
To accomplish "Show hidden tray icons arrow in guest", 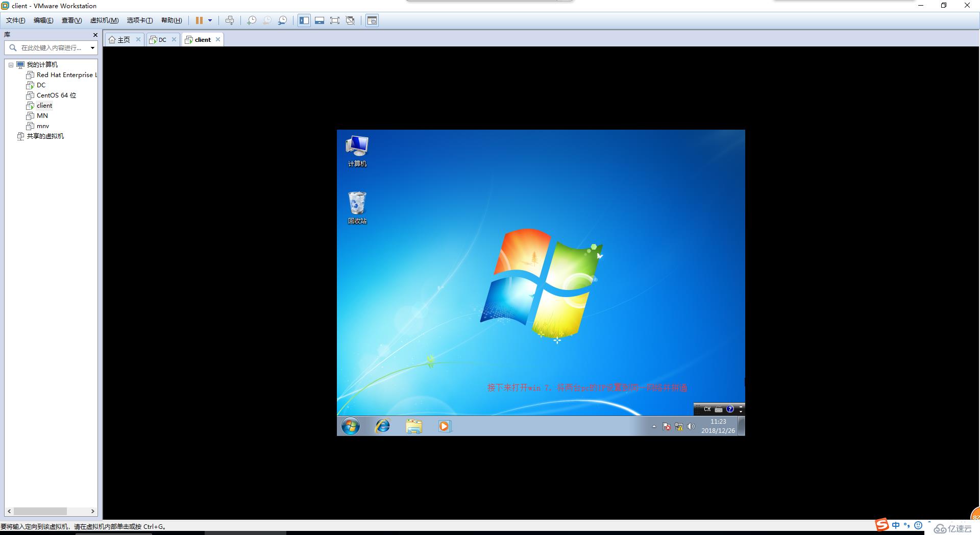I will [654, 426].
